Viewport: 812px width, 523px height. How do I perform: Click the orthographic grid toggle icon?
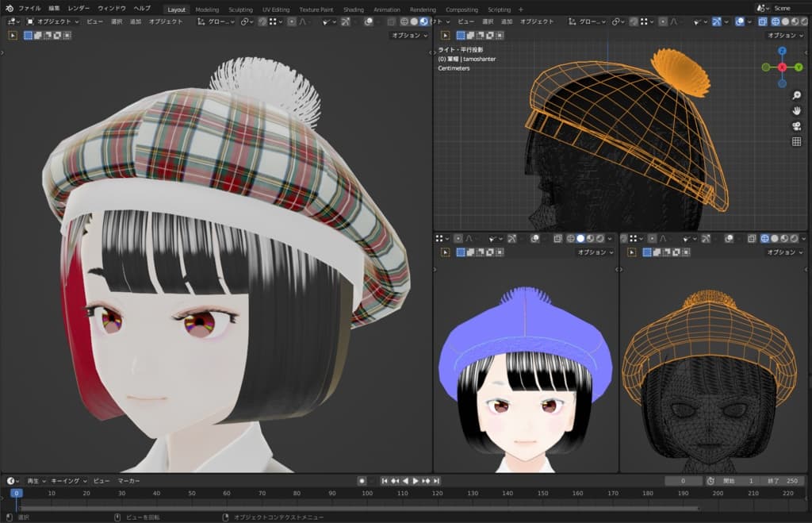796,142
